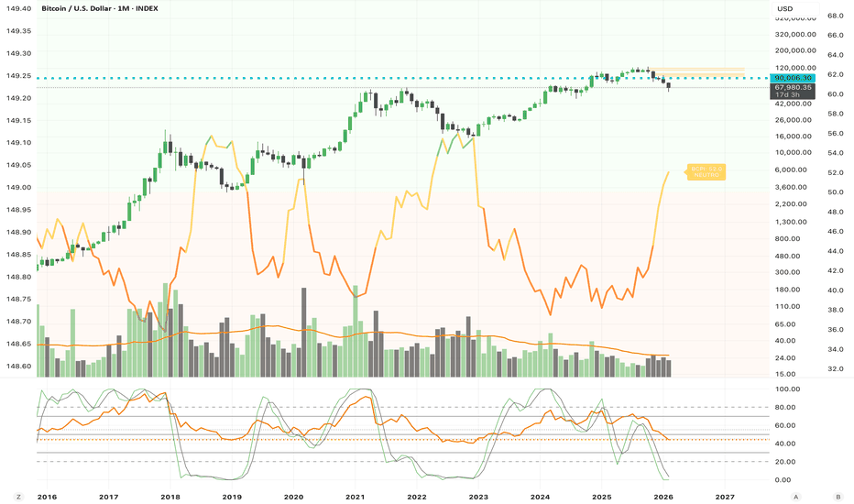Click the 2016 label on time axis
Image resolution: width=854 pixels, height=504 pixels.
47,497
